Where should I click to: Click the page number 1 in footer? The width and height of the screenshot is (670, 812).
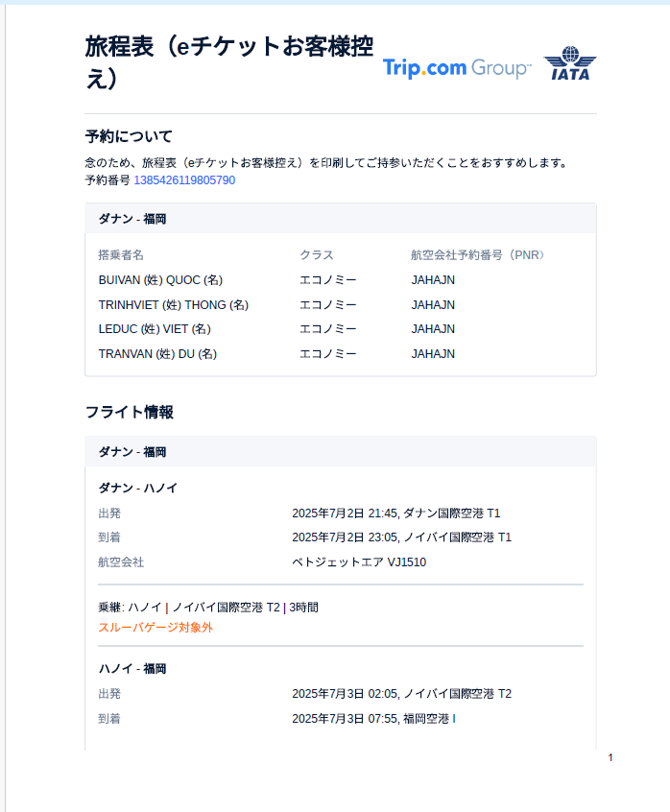point(610,758)
